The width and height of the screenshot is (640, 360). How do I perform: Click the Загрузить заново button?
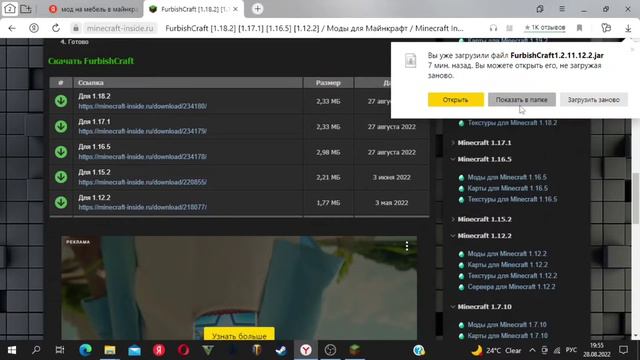pos(593,100)
